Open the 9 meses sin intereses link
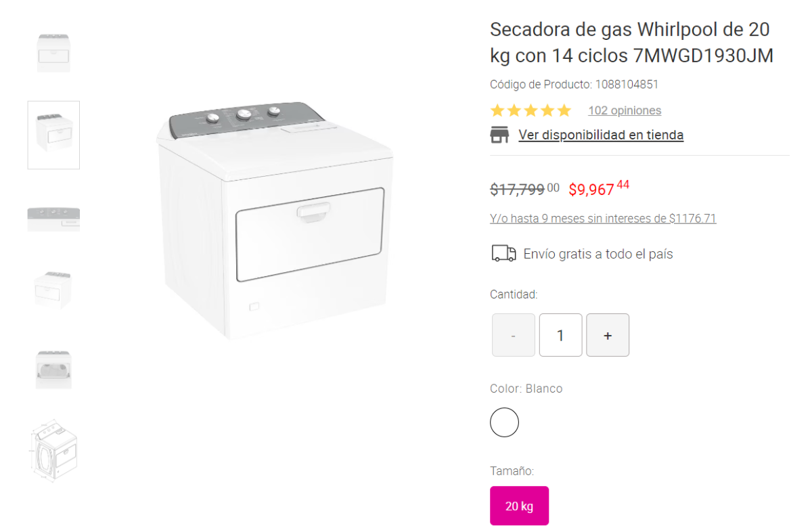 [x=603, y=219]
